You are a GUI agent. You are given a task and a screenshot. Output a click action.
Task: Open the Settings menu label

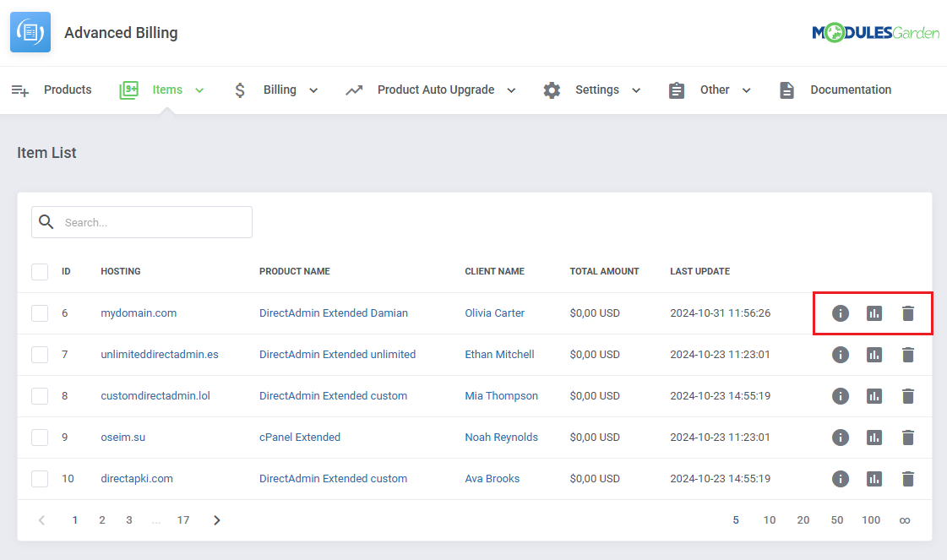(596, 90)
